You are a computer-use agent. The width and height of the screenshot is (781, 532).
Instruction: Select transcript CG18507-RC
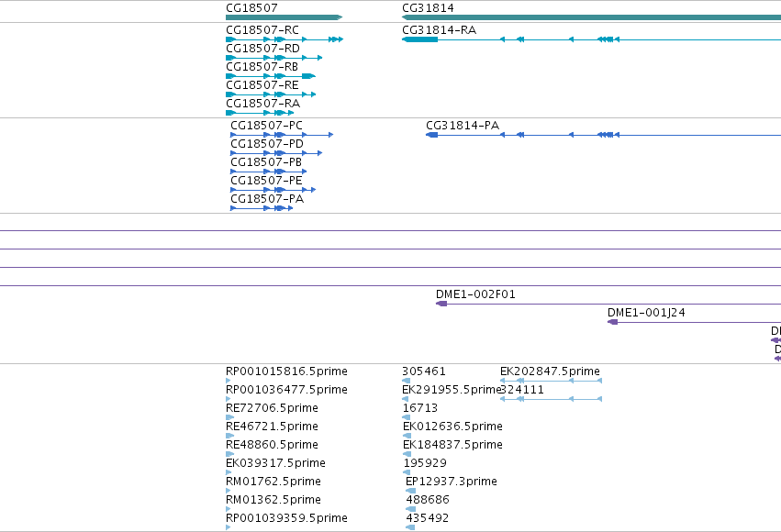262,30
